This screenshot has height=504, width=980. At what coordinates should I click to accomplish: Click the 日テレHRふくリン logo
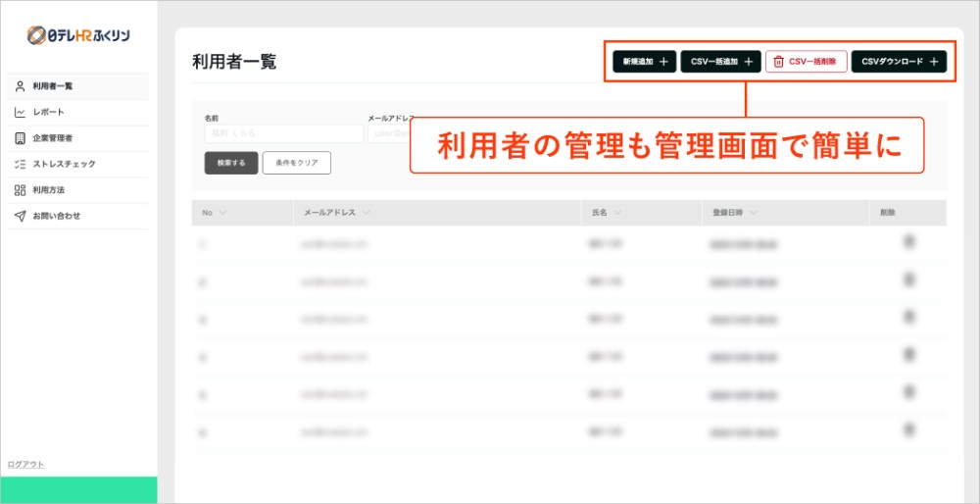(x=78, y=35)
